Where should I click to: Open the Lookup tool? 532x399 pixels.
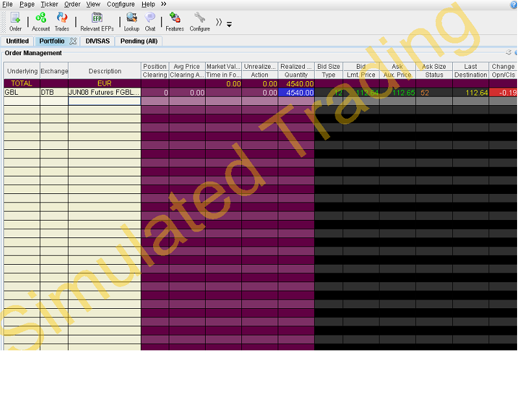[132, 22]
